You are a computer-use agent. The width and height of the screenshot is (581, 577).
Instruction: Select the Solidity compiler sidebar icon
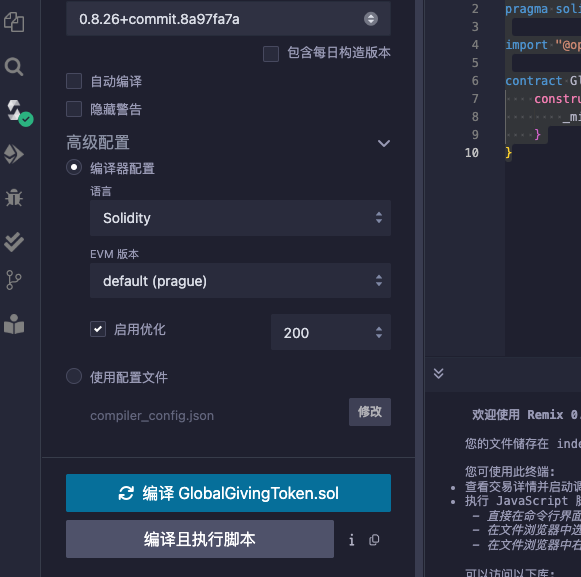[x=17, y=112]
